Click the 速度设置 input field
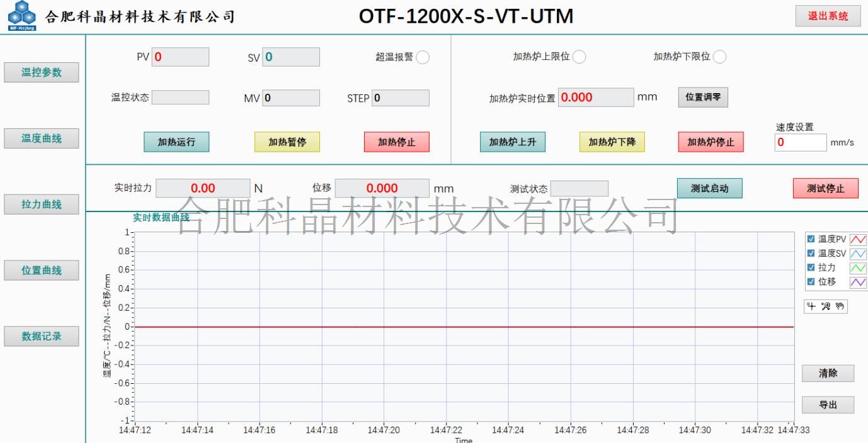 (x=800, y=142)
